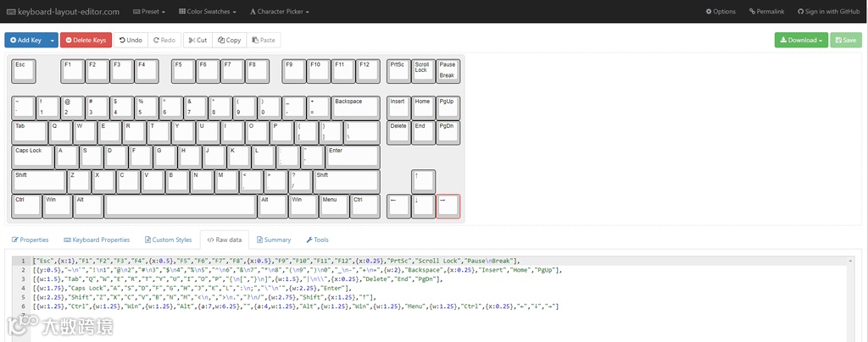Viewport: 868px width, 342px height.
Task: Select the End key
Action: pos(423,132)
